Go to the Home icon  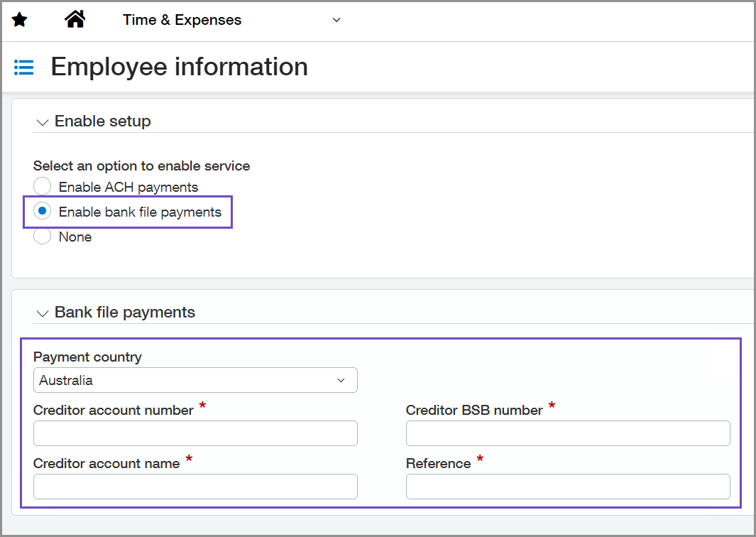tap(75, 20)
